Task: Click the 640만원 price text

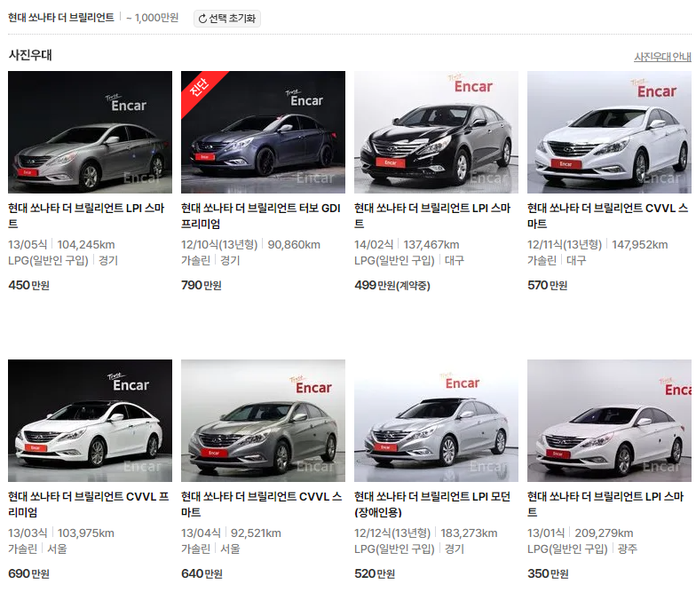Action: [x=202, y=573]
